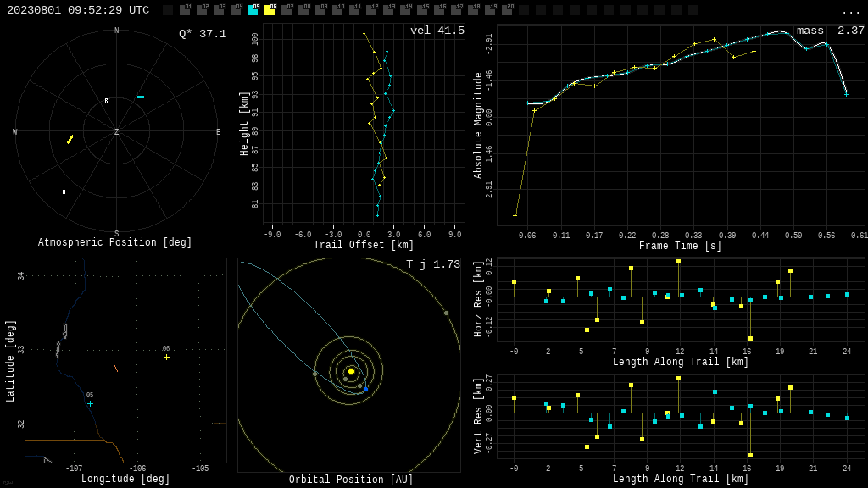Click the mass -2.37 readout
This screenshot has width=868, height=488.
coord(831,30)
